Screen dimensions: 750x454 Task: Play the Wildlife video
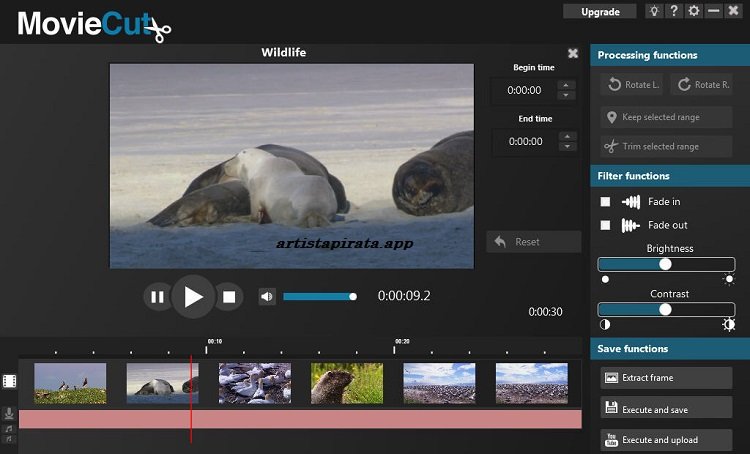[x=193, y=297]
